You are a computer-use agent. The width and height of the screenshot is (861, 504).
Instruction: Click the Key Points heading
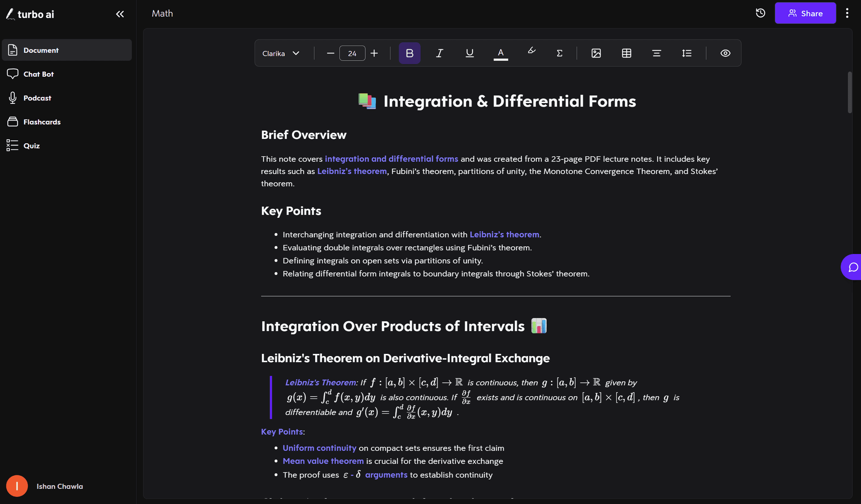pyautogui.click(x=291, y=211)
